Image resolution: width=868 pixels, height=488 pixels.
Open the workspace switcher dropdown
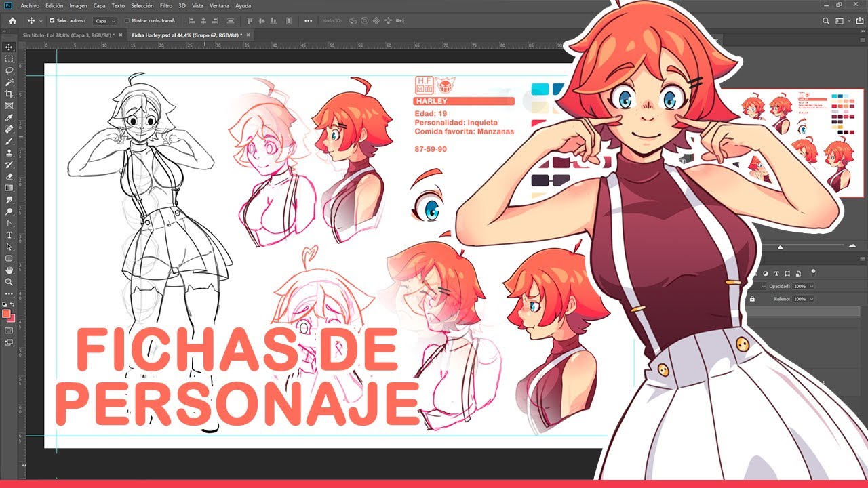[x=842, y=21]
